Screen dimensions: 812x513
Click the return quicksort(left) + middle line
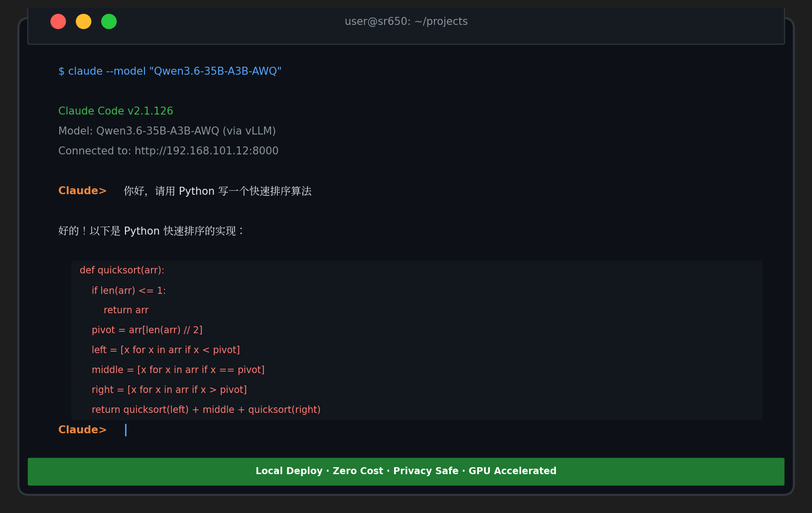[206, 410]
